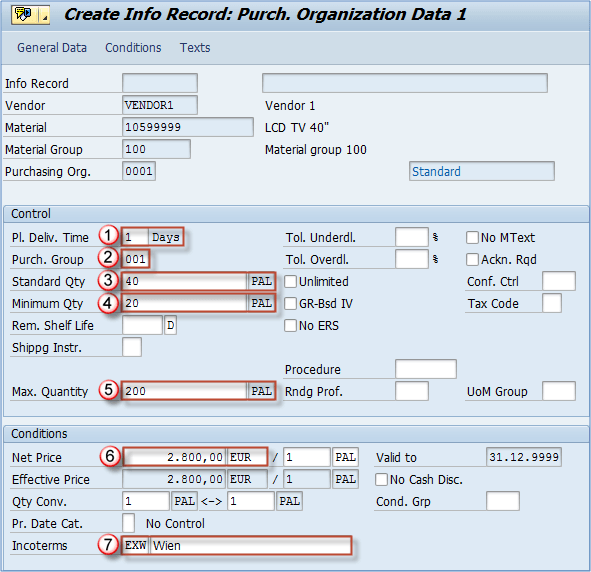Select the Purch. Group field showing 001

pos(136,259)
